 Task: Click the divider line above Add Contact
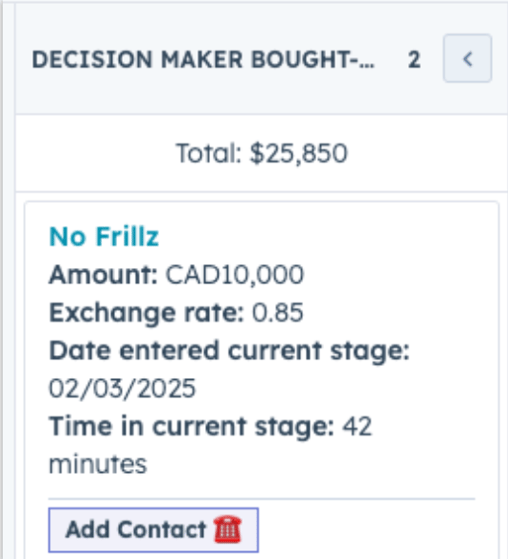click(262, 499)
